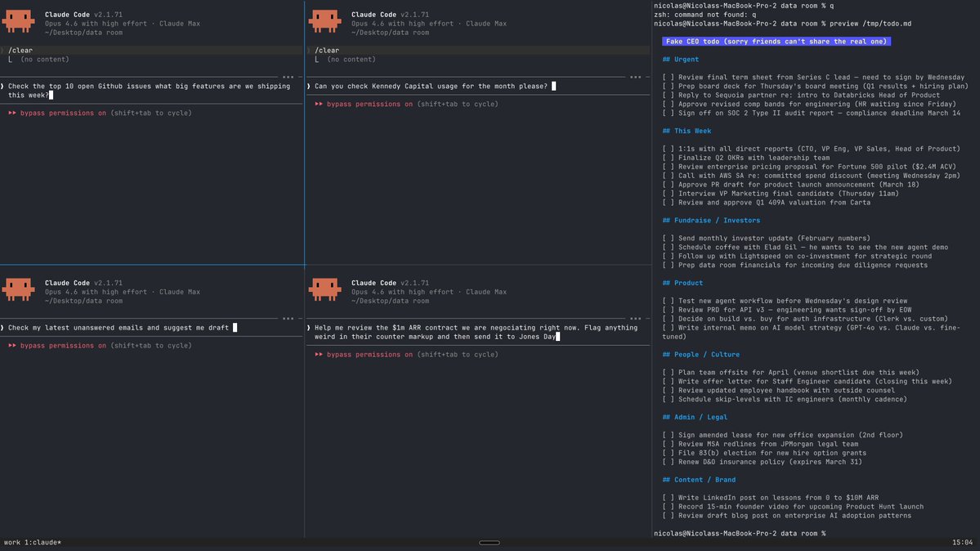Click the three-dot indicator above the unanswered emails prompt

click(289, 318)
